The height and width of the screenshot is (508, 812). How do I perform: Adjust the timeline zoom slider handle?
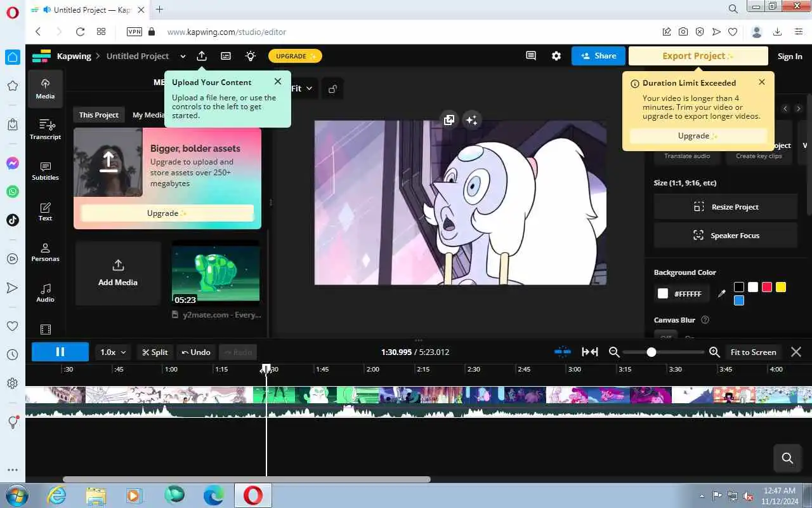(651, 352)
